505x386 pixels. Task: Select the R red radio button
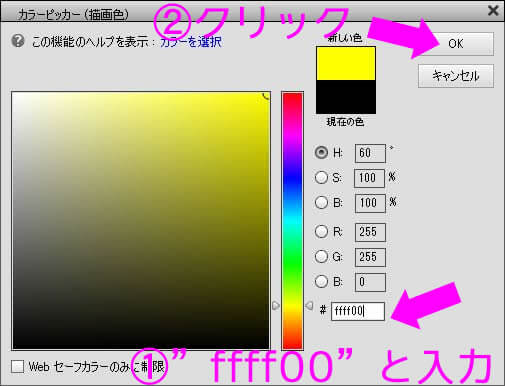pos(321,231)
